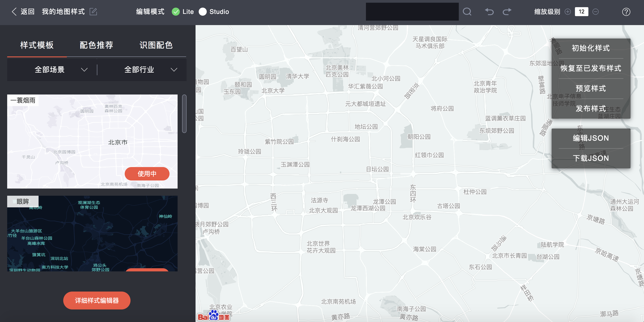Click the zoom level 12 field
The height and width of the screenshot is (322, 644).
(581, 12)
